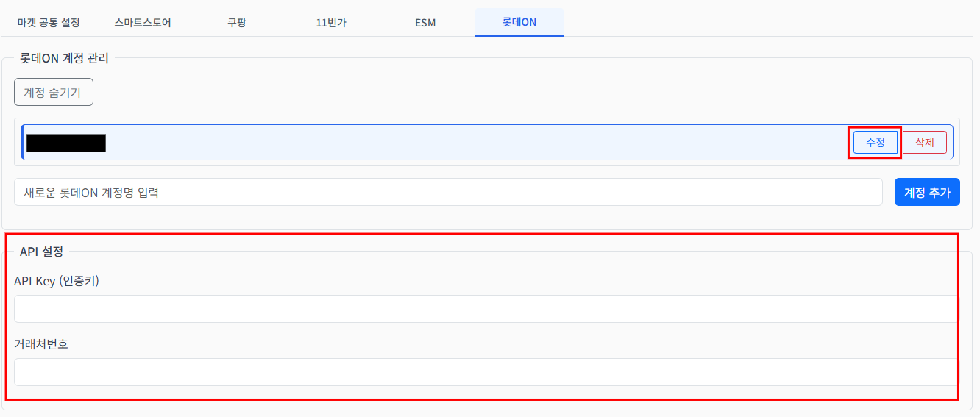Viewport: 980px width, 417px height.
Task: Click the 롯데ON 계정 관리 heading
Action: coord(64,58)
